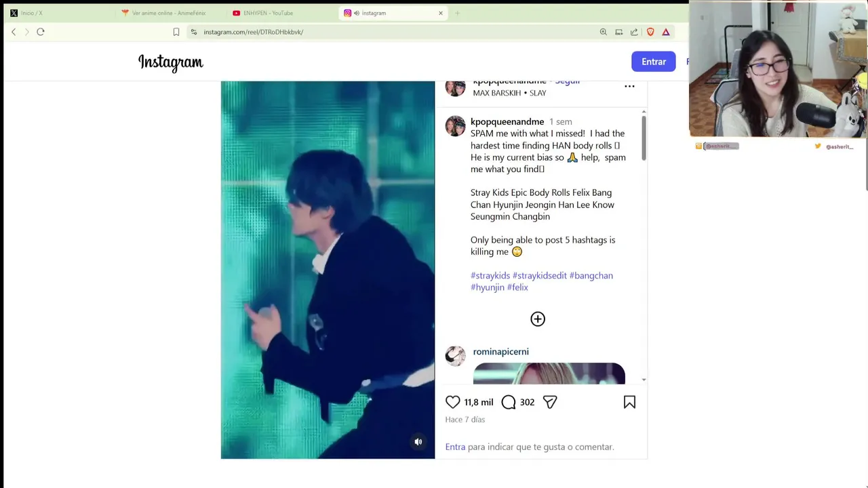868x488 pixels.
Task: Save the reel with bookmark icon
Action: (x=629, y=402)
